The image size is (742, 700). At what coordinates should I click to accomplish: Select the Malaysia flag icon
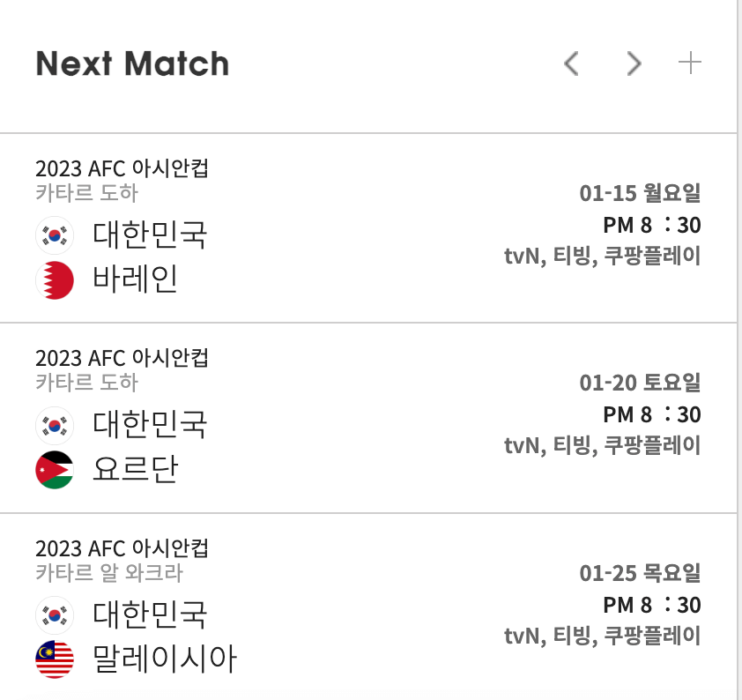pyautogui.click(x=55, y=657)
